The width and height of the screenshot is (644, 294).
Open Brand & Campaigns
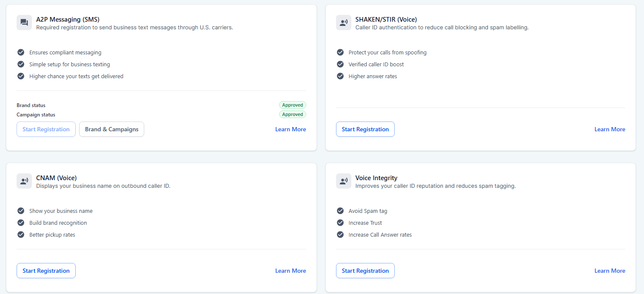coord(111,129)
